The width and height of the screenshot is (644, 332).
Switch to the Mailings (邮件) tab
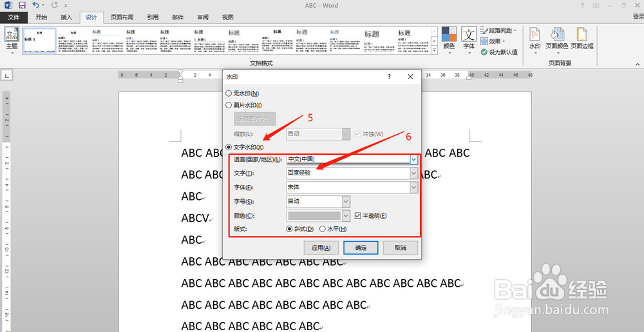178,17
